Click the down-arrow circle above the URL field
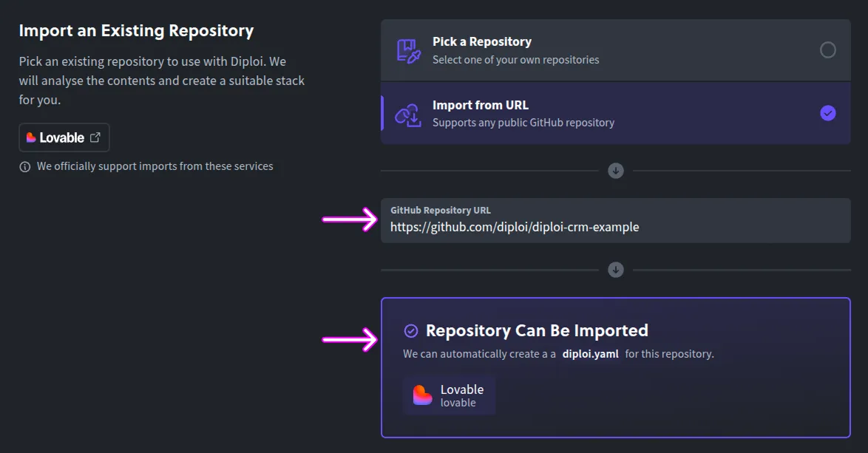This screenshot has height=453, width=868. coord(616,171)
